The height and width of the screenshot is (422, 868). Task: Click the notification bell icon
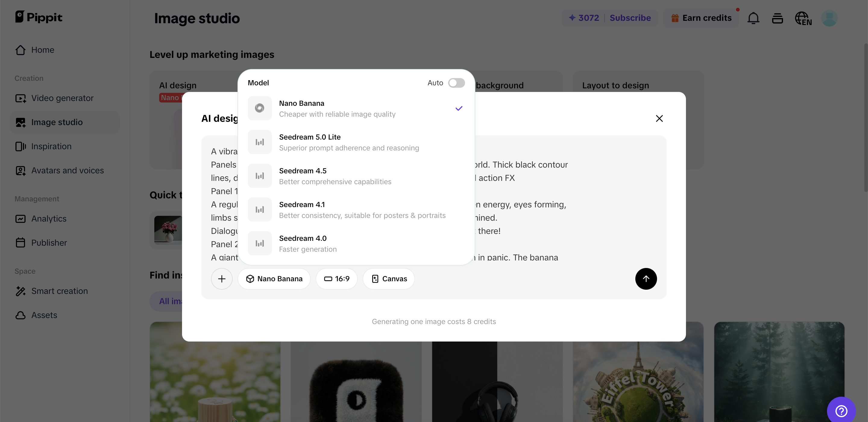pos(753,18)
